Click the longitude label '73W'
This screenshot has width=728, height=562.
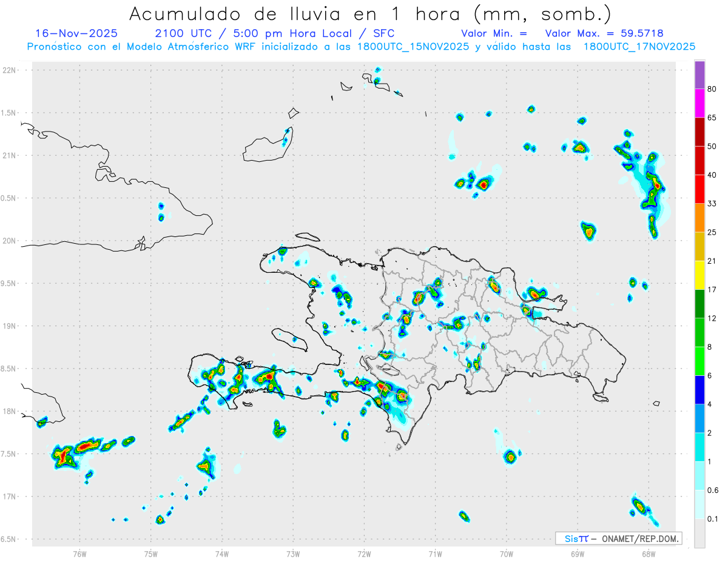[x=293, y=554]
